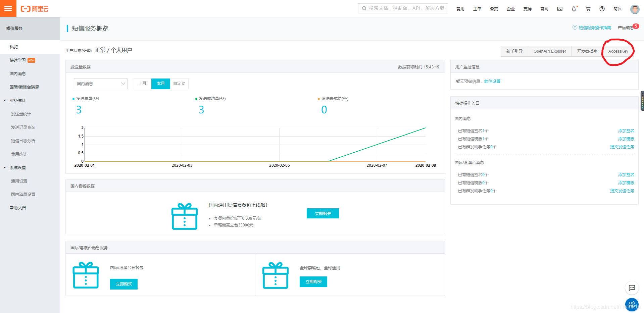This screenshot has height=313, width=644.
Task: Focus the top search box
Action: click(403, 8)
